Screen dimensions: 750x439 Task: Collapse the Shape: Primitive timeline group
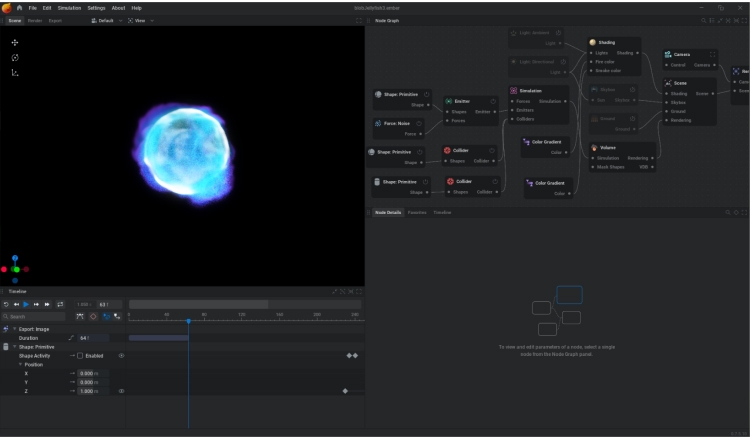click(14, 347)
